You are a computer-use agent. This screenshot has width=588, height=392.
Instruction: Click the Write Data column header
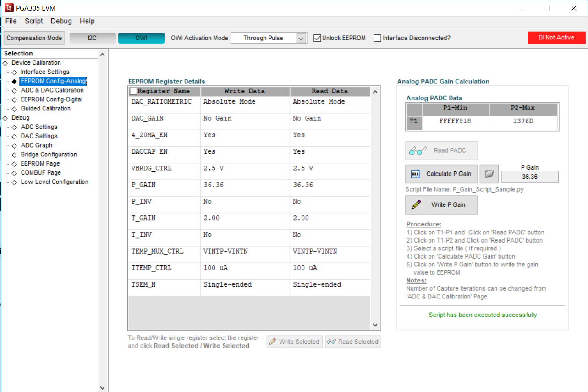(x=245, y=91)
